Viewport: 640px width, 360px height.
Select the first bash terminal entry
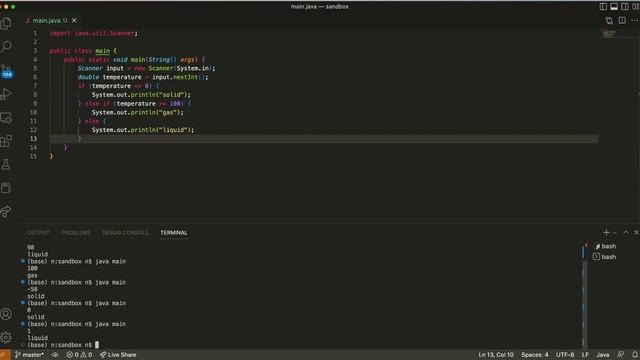[608, 246]
